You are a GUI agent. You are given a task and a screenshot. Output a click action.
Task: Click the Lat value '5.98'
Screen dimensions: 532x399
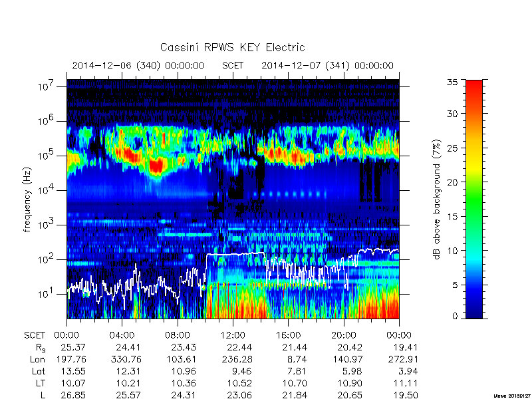352,371
